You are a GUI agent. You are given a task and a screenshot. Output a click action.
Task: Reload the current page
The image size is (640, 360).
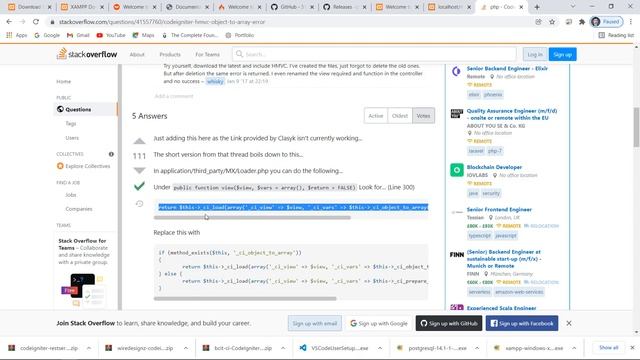click(x=36, y=22)
